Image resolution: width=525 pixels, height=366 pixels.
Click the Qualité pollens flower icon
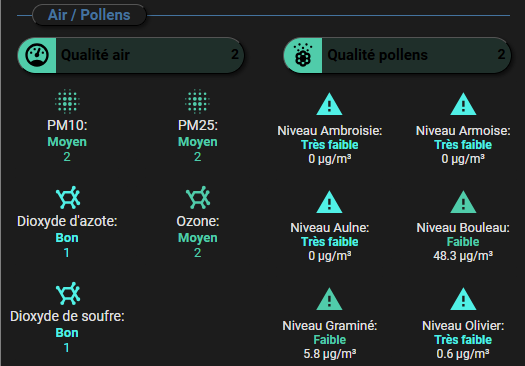click(x=303, y=55)
